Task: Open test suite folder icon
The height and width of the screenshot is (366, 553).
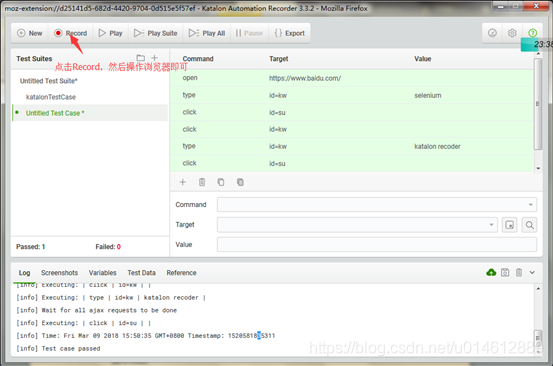Action: [141, 58]
